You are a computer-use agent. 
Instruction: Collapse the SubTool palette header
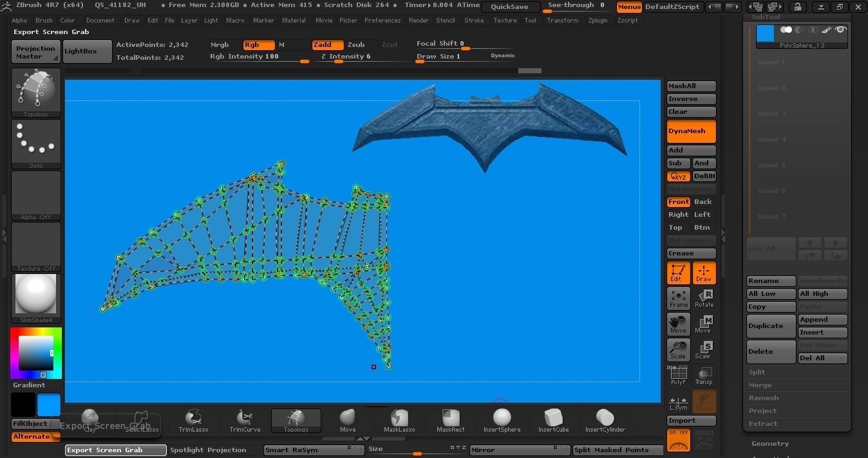pos(766,17)
